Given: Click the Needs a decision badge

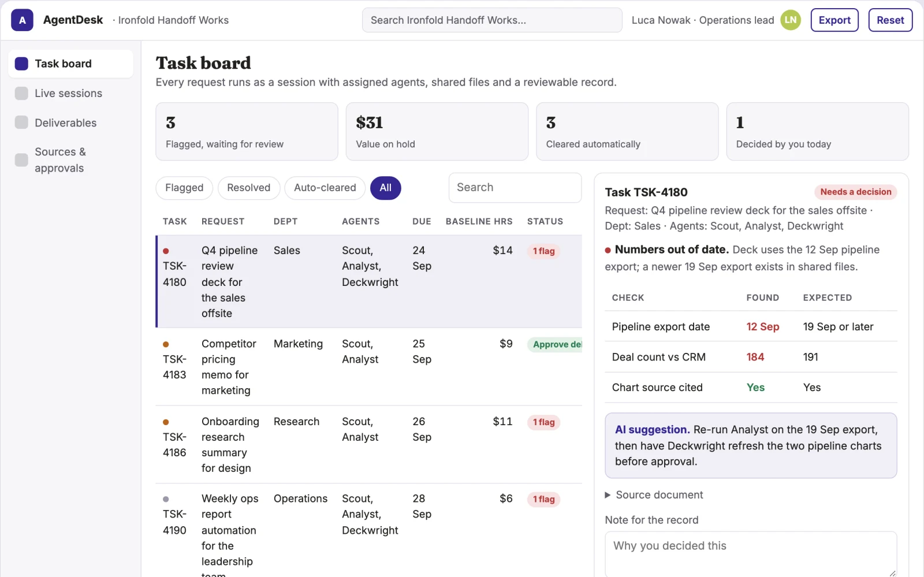Looking at the screenshot, I should click(x=856, y=192).
